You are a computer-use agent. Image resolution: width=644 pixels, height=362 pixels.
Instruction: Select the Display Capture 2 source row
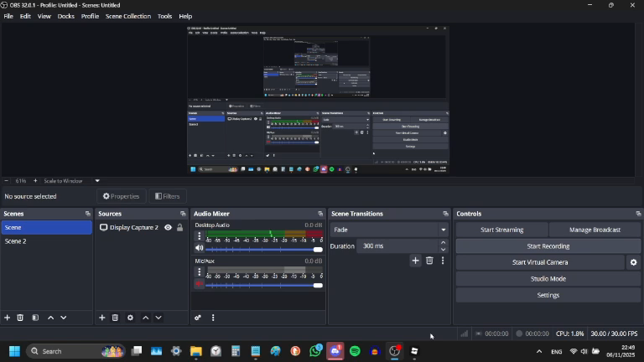click(141, 227)
